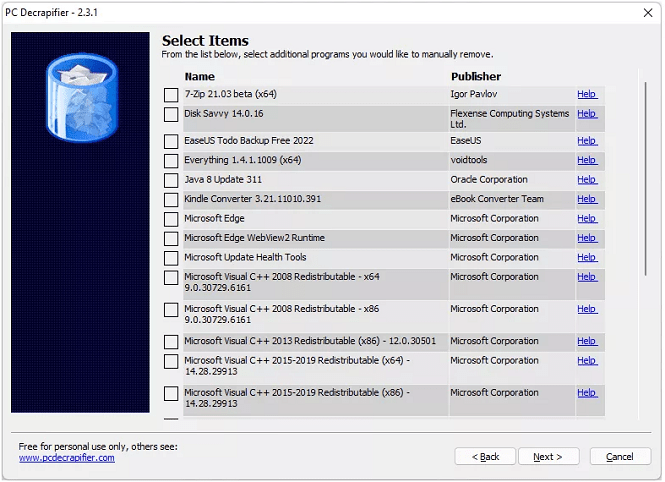The width and height of the screenshot is (665, 482).
Task: Click the recycle bin wizard image
Action: pyautogui.click(x=81, y=222)
